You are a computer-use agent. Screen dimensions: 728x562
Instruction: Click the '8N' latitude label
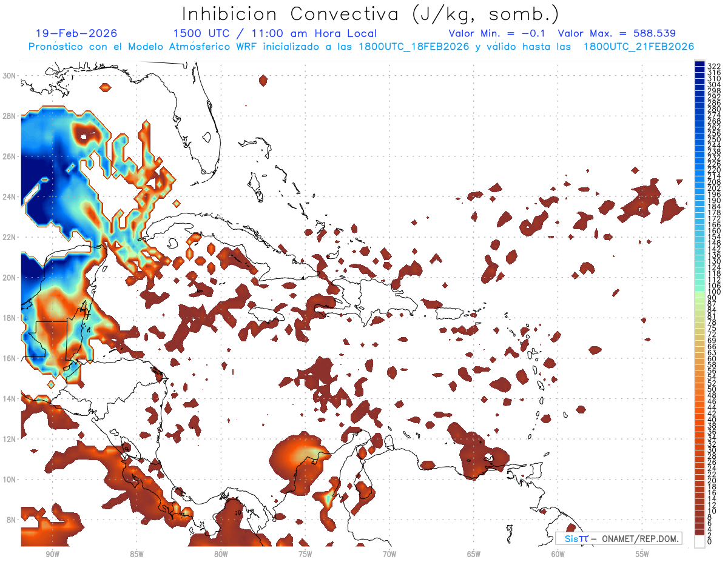pos(11,520)
